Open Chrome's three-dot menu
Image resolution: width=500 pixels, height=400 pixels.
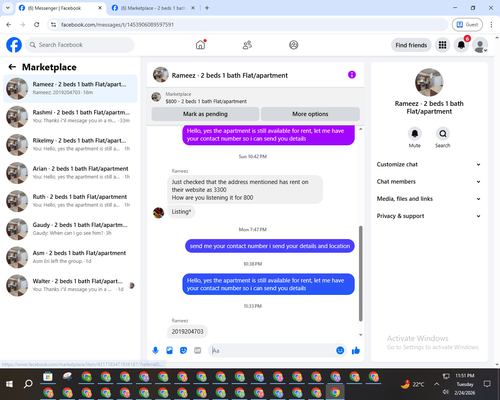click(491, 24)
